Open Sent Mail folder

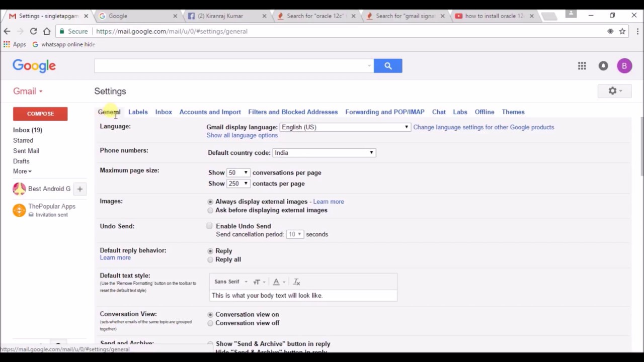26,151
